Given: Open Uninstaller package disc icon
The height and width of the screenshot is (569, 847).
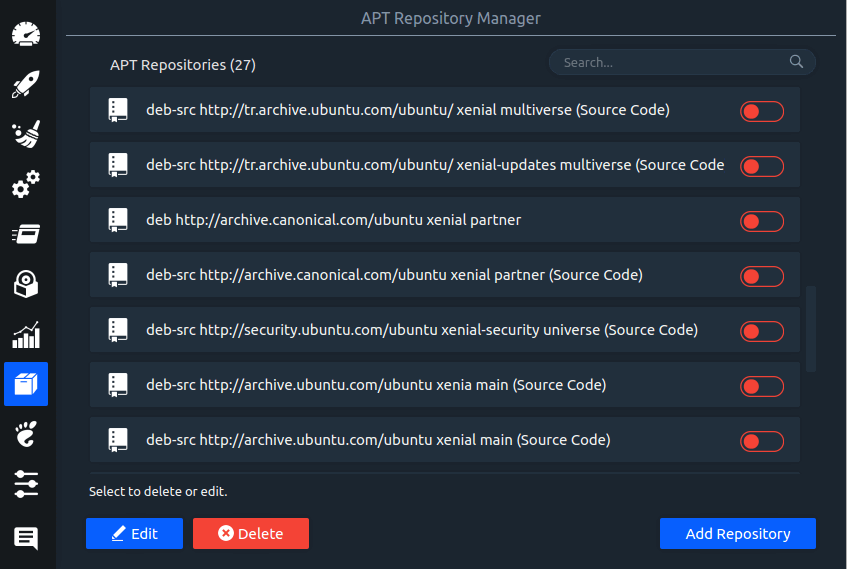Looking at the screenshot, I should (26, 284).
